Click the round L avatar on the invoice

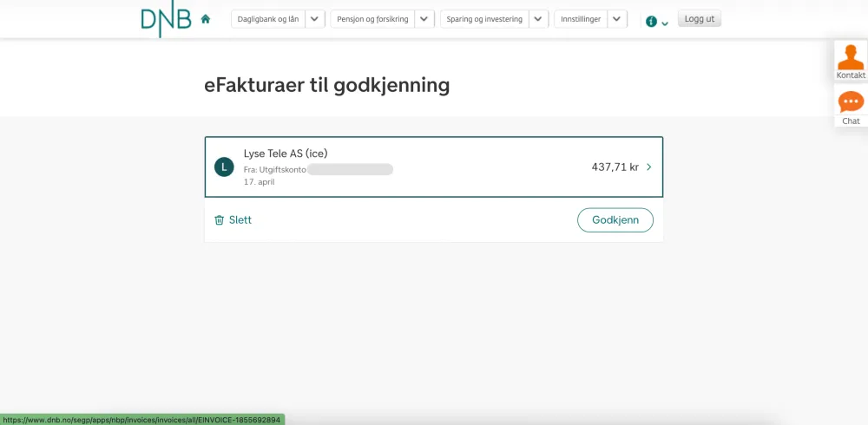coord(224,167)
